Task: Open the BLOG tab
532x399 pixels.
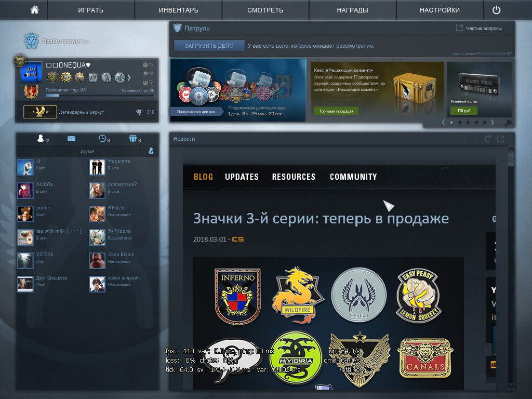Action: 203,177
